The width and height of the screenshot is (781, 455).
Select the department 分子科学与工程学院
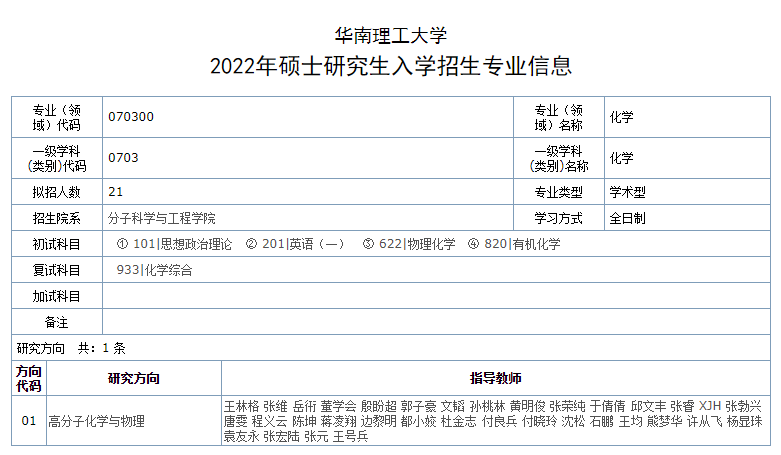161,218
